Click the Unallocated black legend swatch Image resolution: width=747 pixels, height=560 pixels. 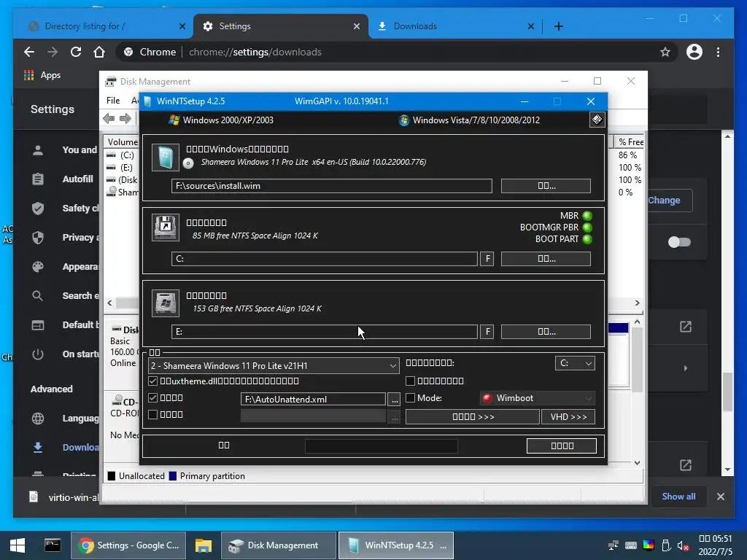[112, 475]
